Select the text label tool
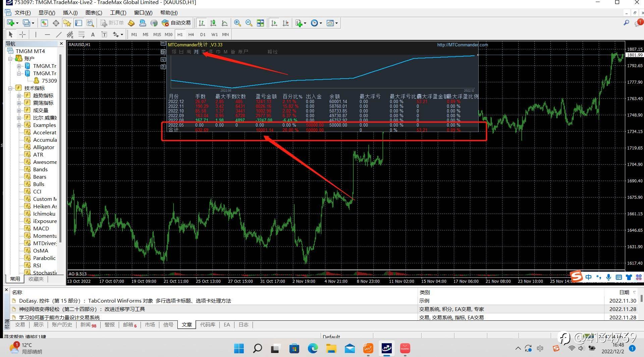 point(104,34)
